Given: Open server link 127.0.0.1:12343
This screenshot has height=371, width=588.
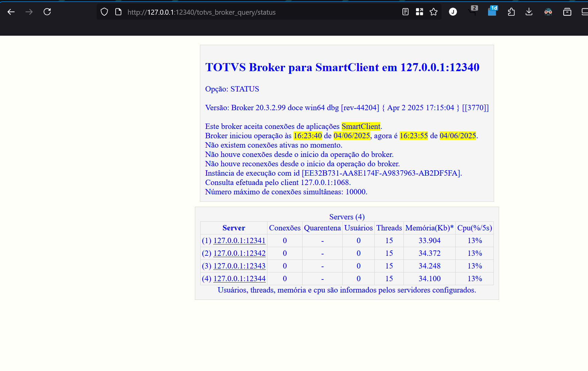Looking at the screenshot, I should 239,266.
